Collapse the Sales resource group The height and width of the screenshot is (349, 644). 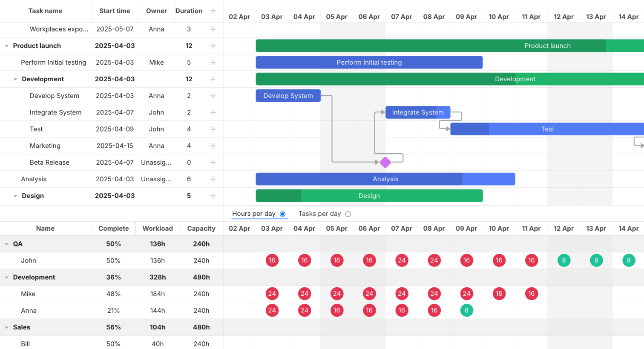pyautogui.click(x=6, y=327)
